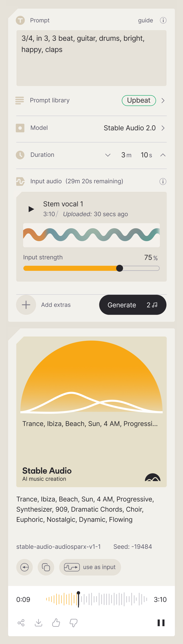
Task: Adjust the Input strength slider handle
Action: pos(119,268)
